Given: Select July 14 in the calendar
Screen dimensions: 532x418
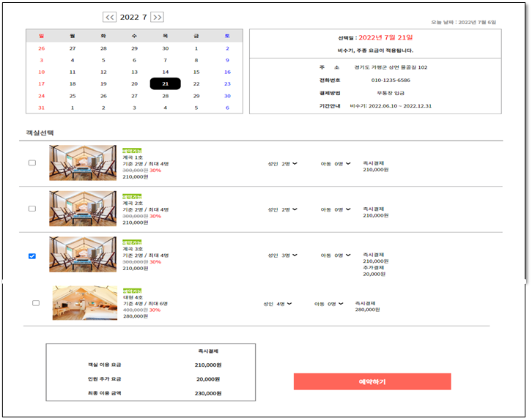Looking at the screenshot, I should tap(165, 72).
